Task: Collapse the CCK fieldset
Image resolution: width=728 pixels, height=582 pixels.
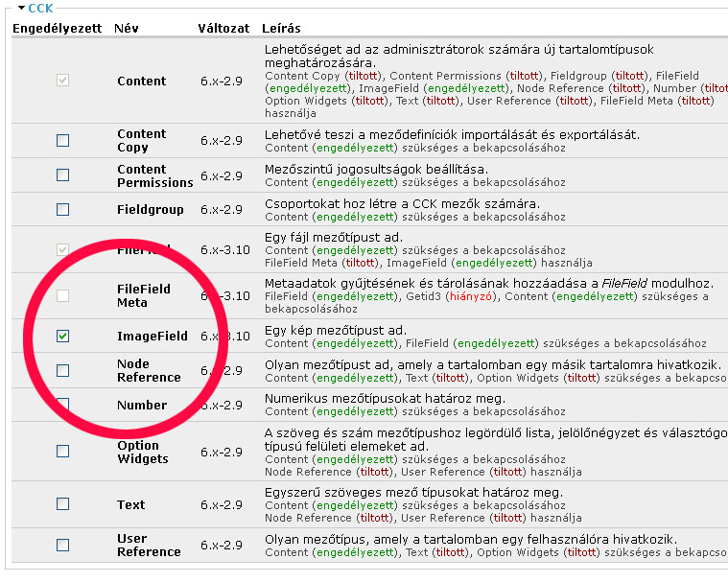Action: [x=35, y=8]
